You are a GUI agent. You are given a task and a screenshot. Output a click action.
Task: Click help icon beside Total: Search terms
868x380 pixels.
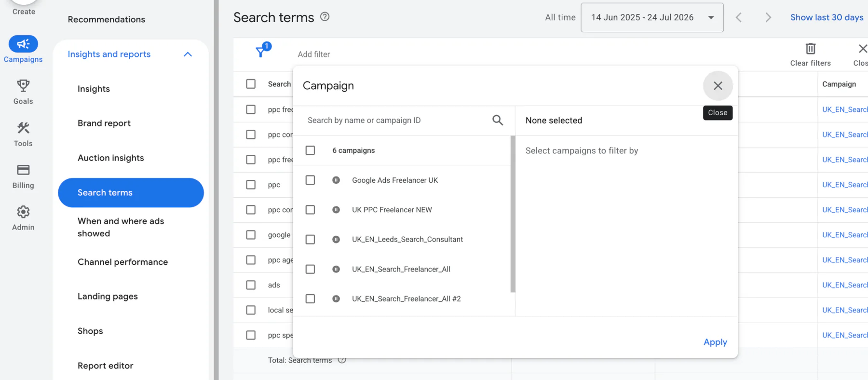[x=342, y=360]
